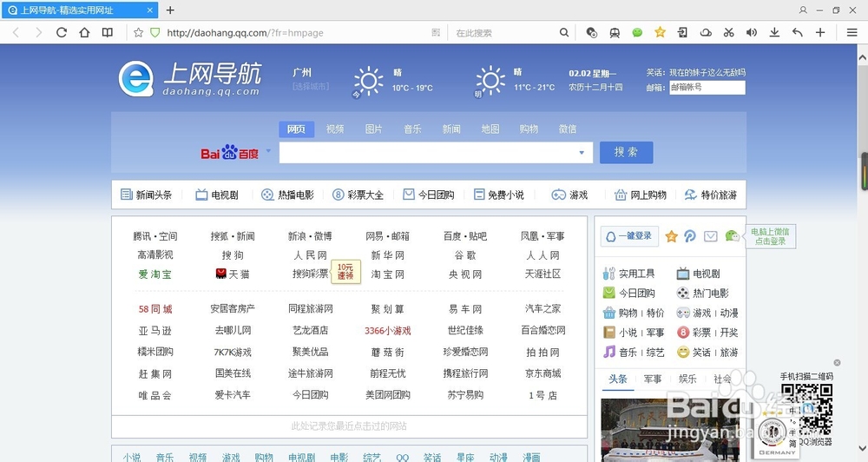
Task: Click the Tencent Weibo icon beside star
Action: tap(690, 236)
